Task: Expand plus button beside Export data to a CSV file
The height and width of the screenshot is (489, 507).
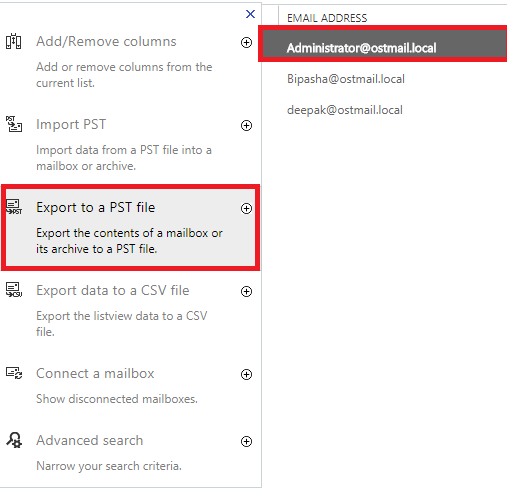Action: point(246,291)
